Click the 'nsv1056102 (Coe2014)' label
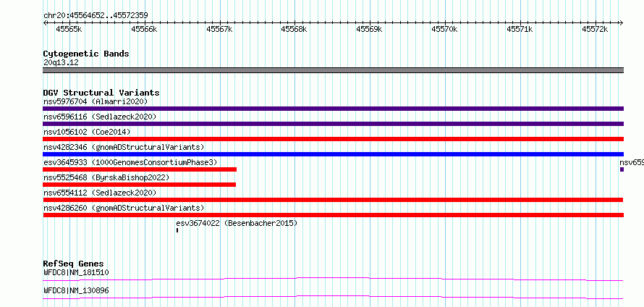Viewport: 644px width, 307px height. point(87,132)
